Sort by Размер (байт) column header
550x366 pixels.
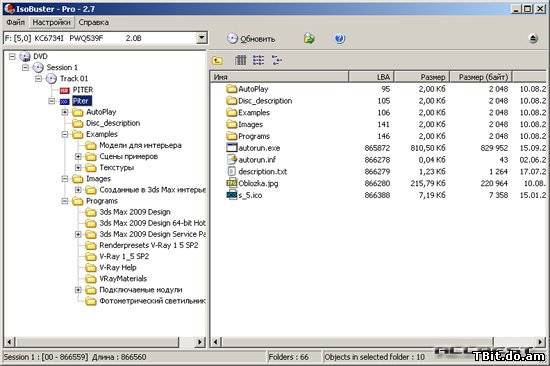481,77
